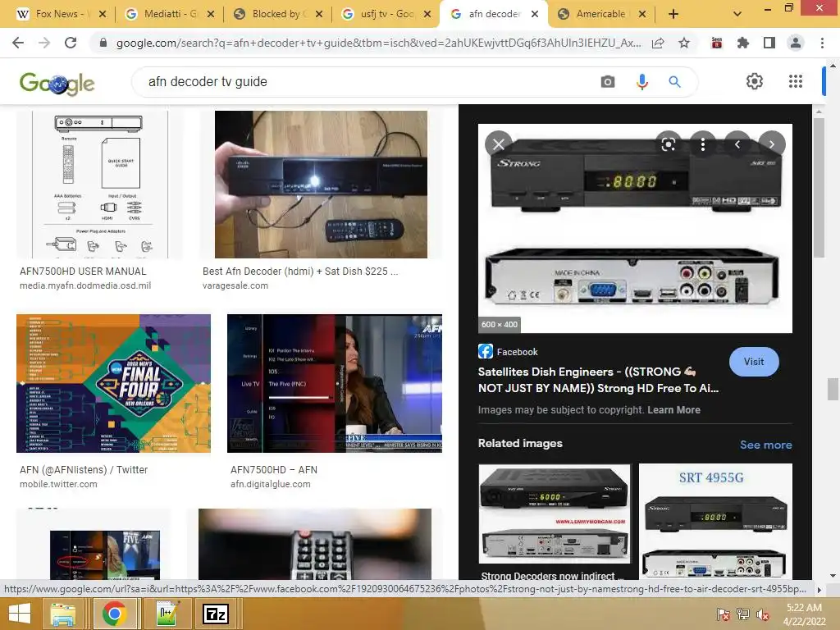Click the afn.digitalglue.com source text
The image size is (840, 630).
[x=271, y=484]
